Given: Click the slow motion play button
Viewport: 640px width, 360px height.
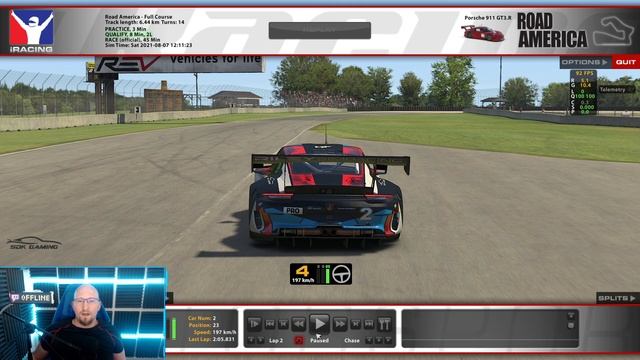Looking at the screenshot, I should pos(254,324).
